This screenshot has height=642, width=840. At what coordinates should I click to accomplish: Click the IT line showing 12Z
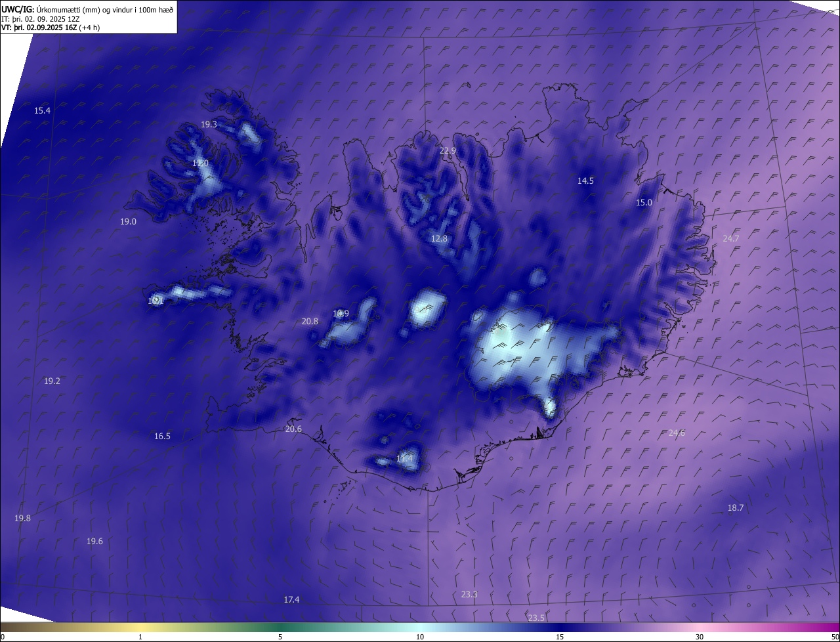(x=41, y=19)
